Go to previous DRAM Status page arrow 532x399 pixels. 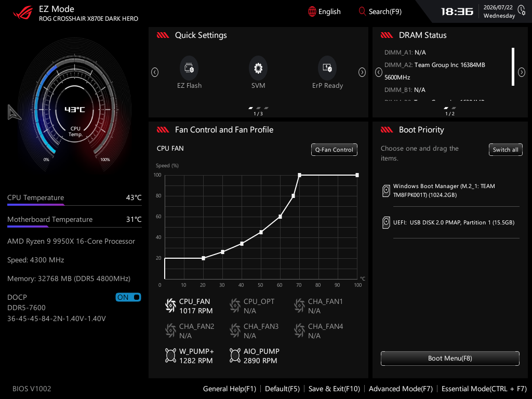379,72
